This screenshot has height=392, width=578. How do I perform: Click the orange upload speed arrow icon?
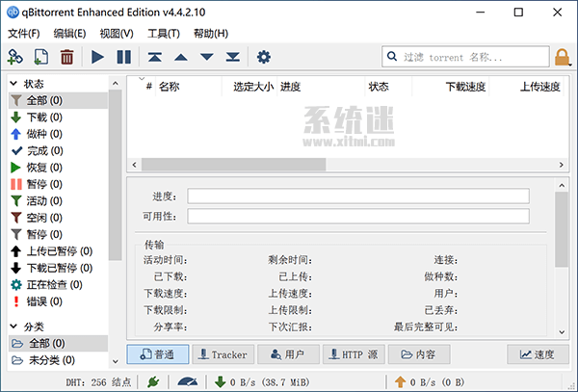click(400, 382)
